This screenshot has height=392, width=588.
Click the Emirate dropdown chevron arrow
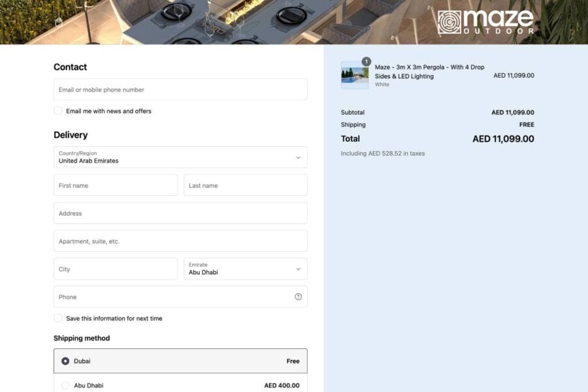(x=298, y=269)
